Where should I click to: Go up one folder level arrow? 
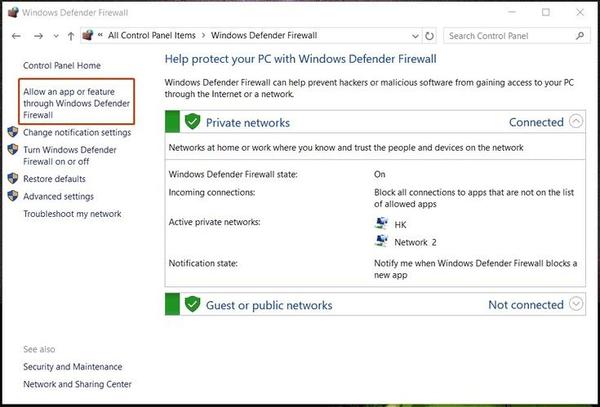pos(70,36)
